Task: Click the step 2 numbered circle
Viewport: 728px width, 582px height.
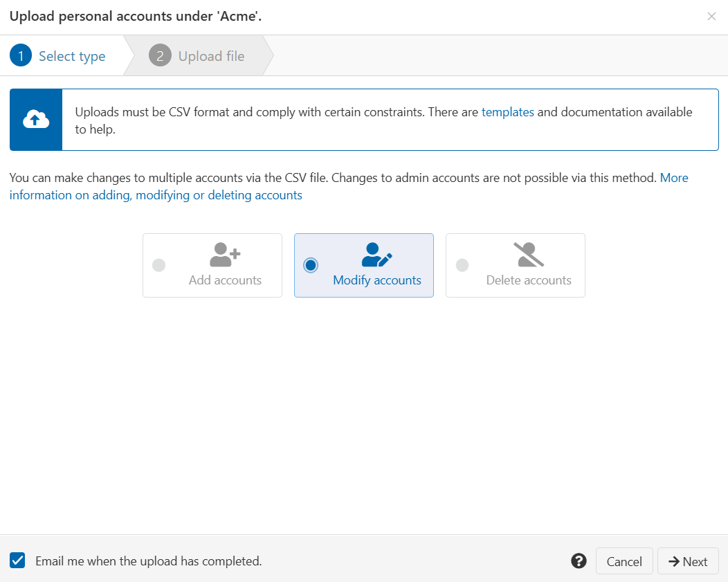Action: pyautogui.click(x=159, y=55)
